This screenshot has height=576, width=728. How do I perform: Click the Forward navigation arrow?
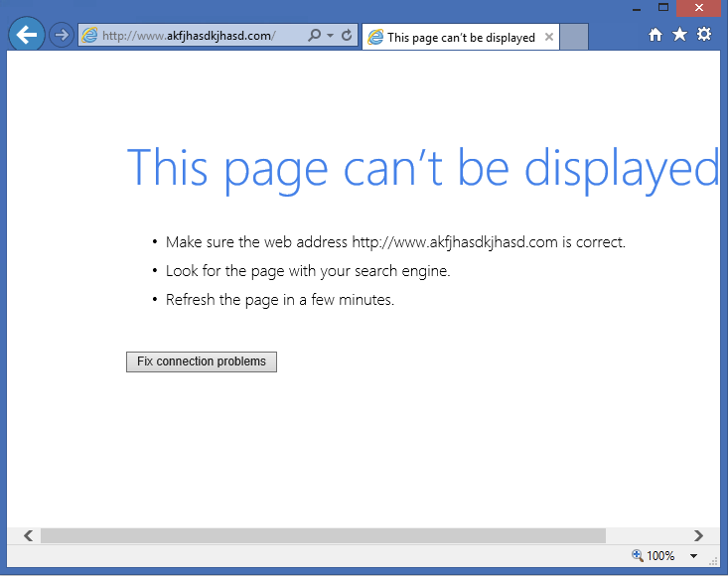point(62,35)
